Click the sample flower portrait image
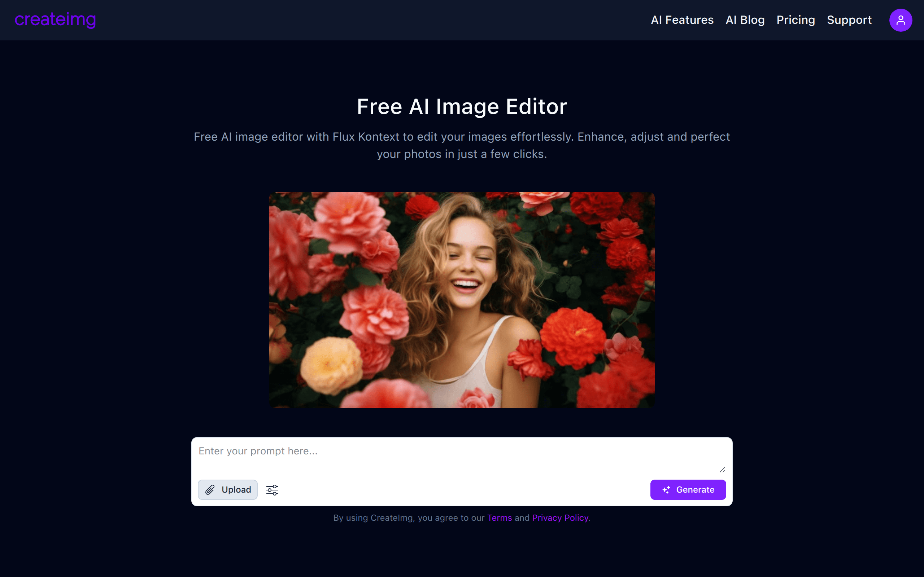 point(462,300)
